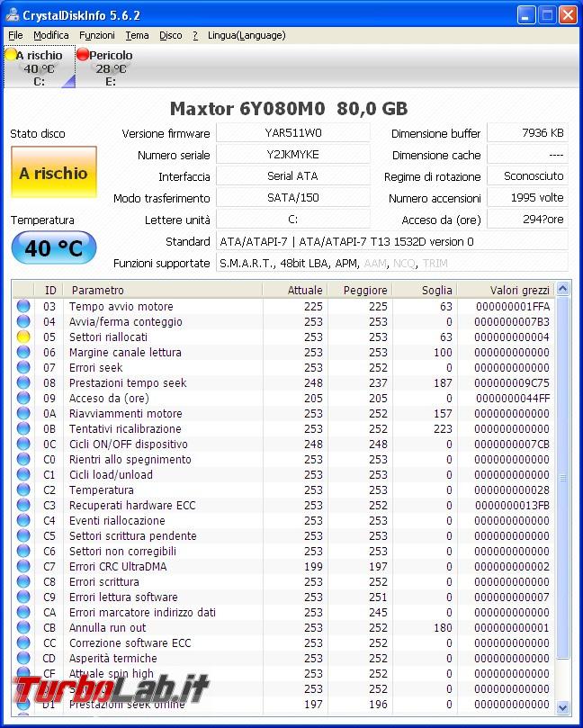The image size is (583, 728).
Task: Click the SATA/150 transfer mode field
Action: click(x=293, y=198)
